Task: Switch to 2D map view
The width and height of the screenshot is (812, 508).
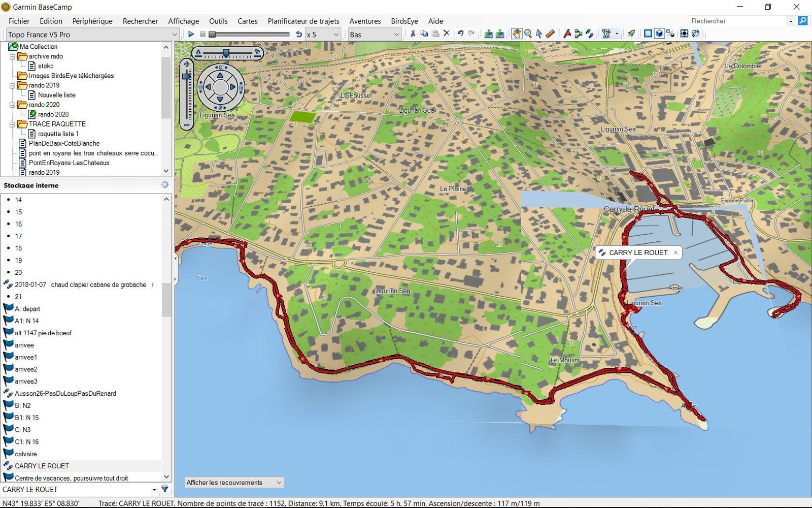Action: coord(648,34)
